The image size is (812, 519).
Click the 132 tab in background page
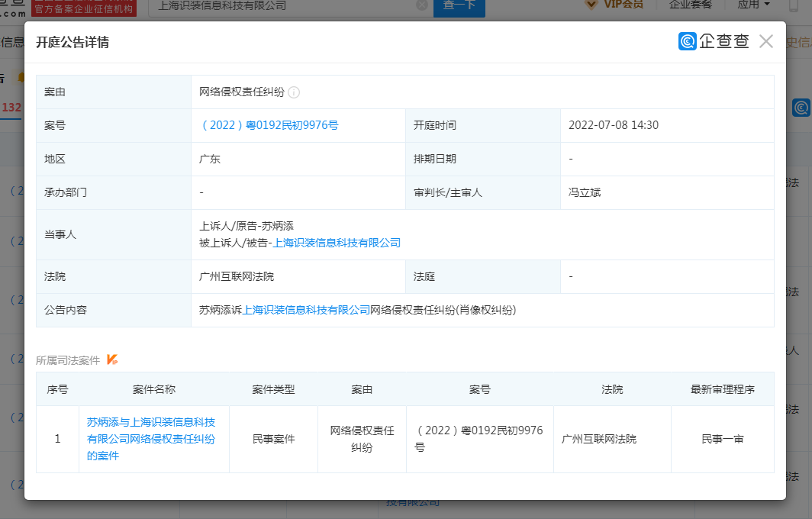[x=11, y=108]
